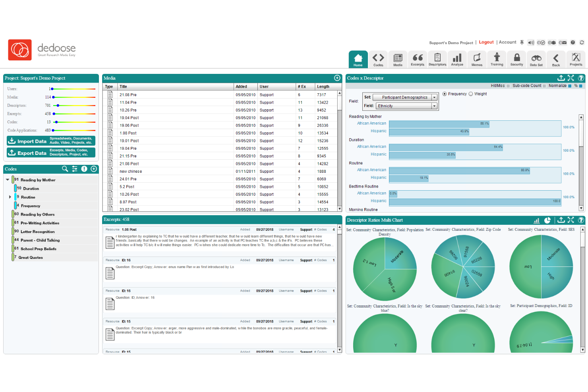Collapse the Reading by Mother code

pos(8,180)
